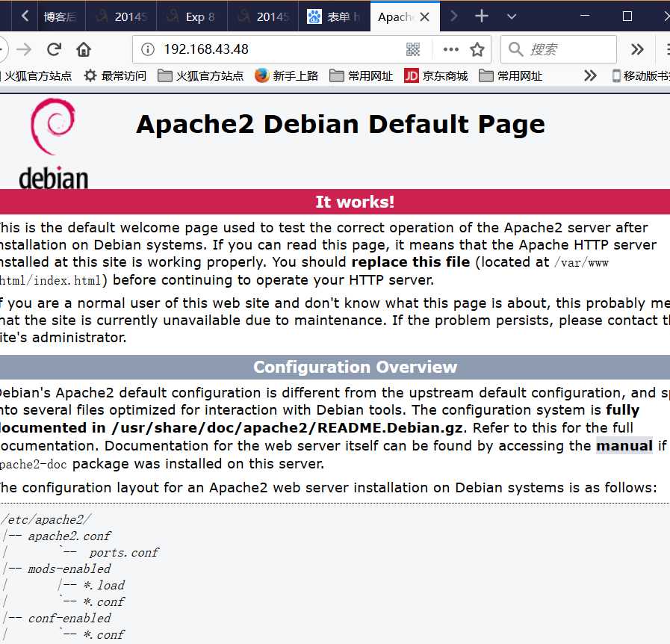Click the It works! banner text
Viewport: 670px width, 644px height.
(x=355, y=202)
